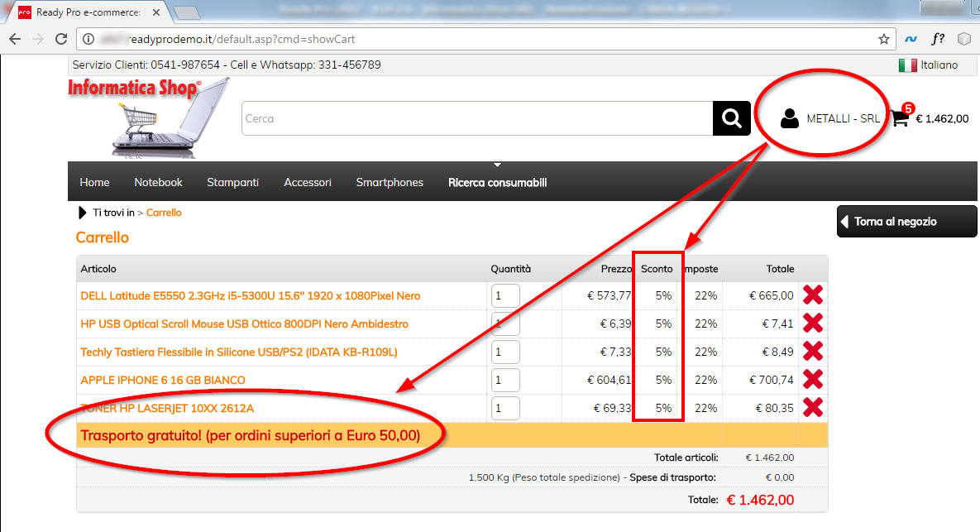Viewport: 980px width, 532px height.
Task: Close the Ready Pro e-commerce tab
Action: tap(156, 12)
